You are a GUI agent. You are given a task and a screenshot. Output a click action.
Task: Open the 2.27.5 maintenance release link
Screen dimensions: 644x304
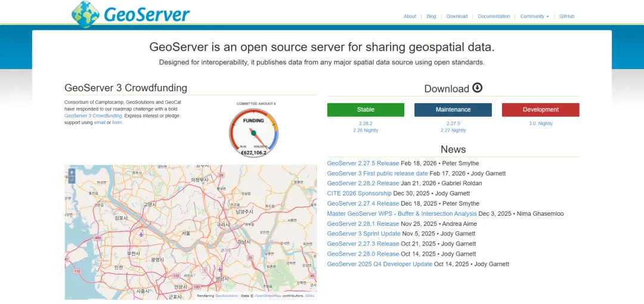453,123
